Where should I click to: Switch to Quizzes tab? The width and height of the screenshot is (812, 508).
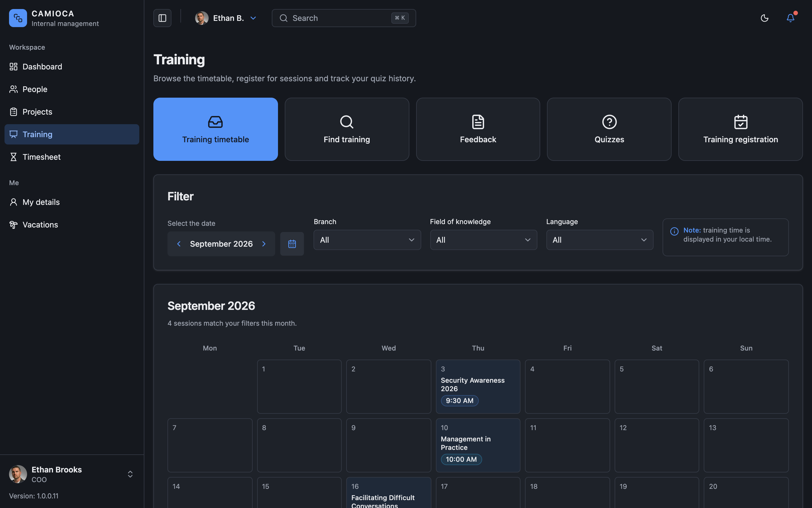609,129
